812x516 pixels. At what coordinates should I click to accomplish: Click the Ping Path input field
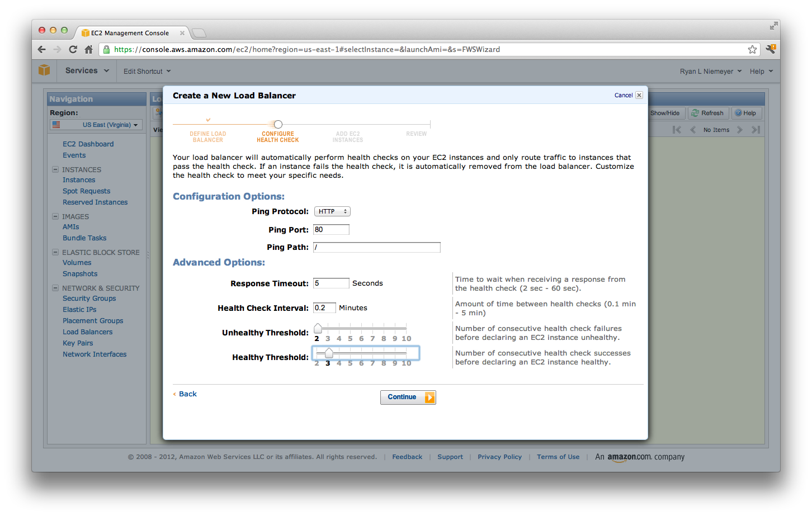pyautogui.click(x=376, y=247)
